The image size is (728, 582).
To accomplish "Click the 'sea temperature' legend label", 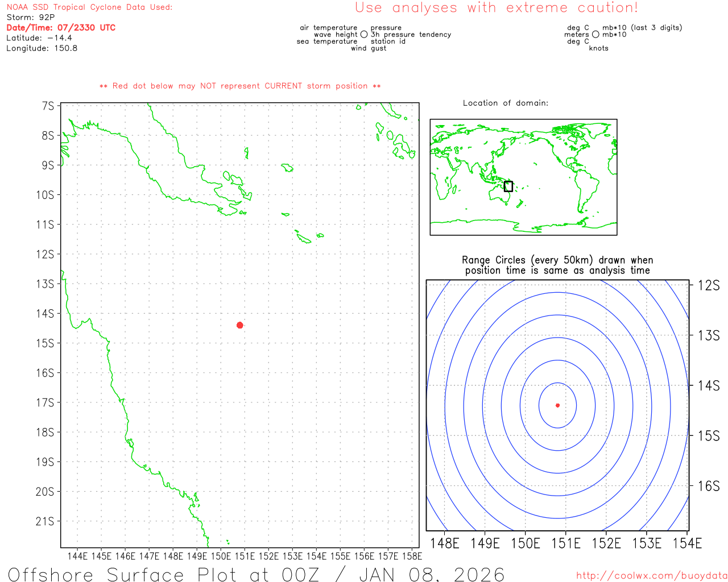I will click(327, 41).
